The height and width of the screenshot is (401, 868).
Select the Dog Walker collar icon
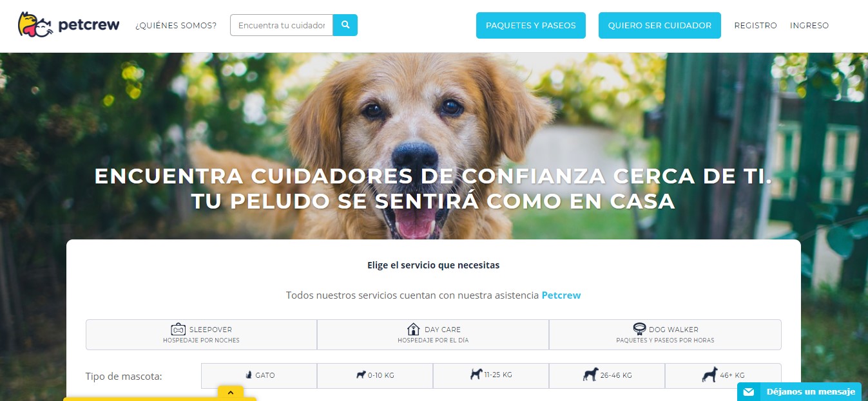(639, 328)
